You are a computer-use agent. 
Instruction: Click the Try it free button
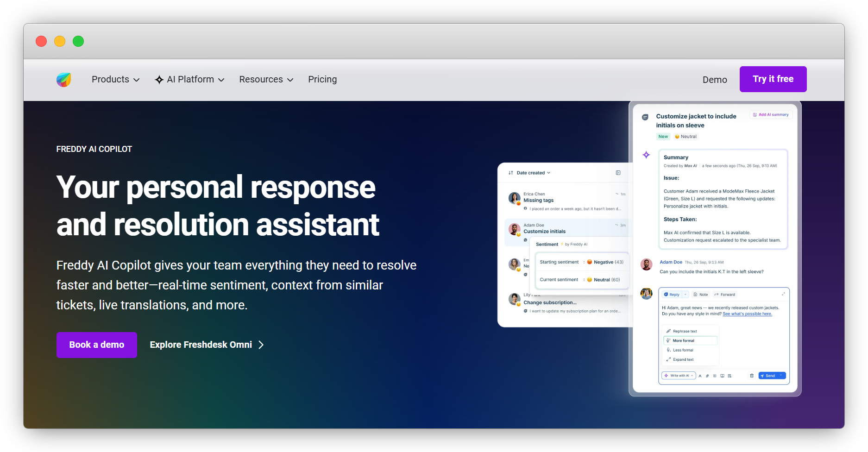click(773, 79)
